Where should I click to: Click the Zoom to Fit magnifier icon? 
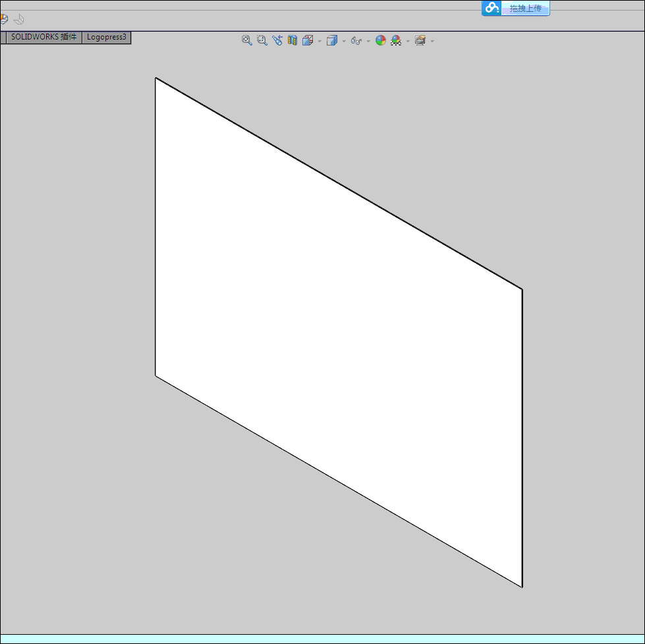247,40
